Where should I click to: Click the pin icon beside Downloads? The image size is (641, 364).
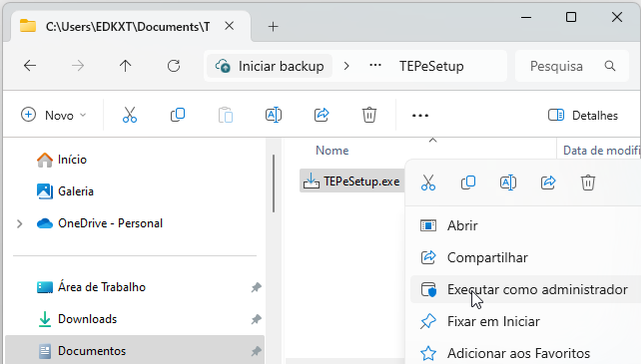(x=256, y=319)
